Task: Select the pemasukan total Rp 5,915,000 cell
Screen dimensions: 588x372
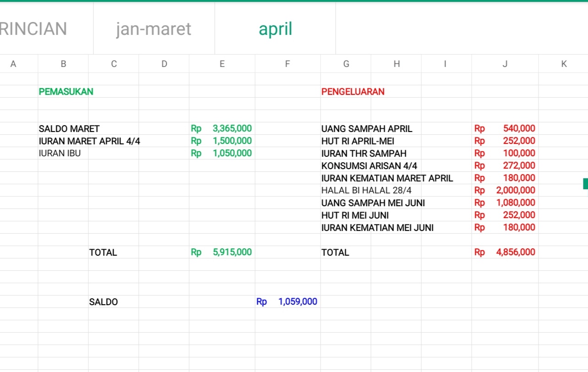Action: [x=222, y=252]
